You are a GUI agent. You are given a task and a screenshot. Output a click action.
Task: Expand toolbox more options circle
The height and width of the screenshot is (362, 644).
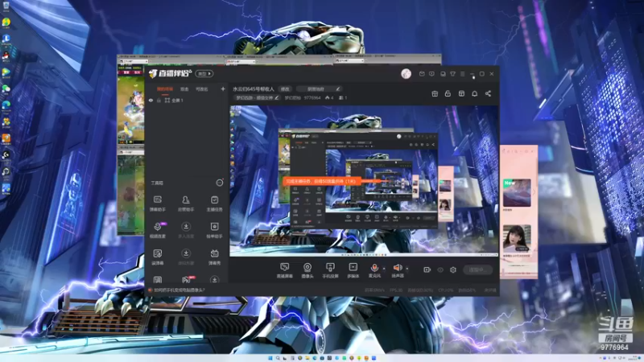[x=220, y=183]
